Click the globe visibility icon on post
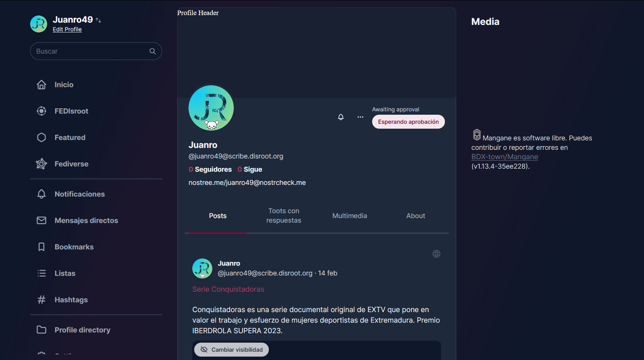The image size is (644, 360). click(x=436, y=254)
